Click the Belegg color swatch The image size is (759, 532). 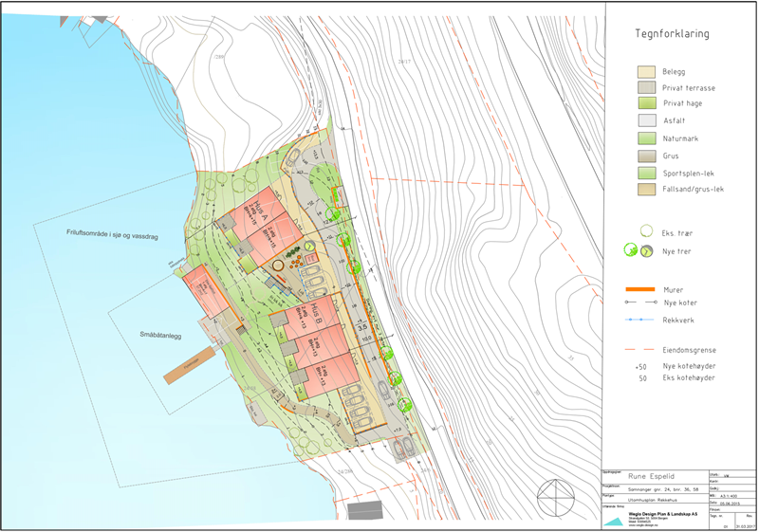coord(645,71)
